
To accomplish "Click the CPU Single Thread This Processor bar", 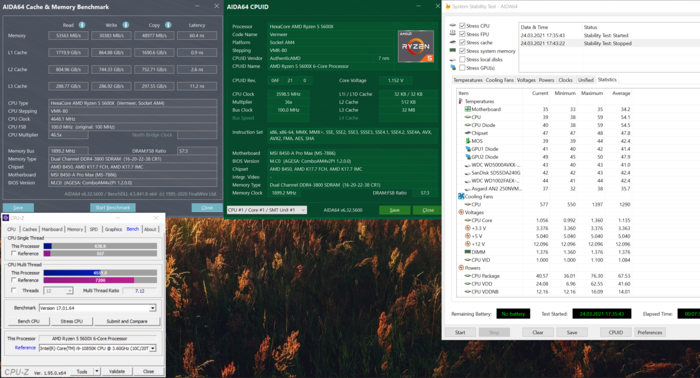I will pos(100,246).
